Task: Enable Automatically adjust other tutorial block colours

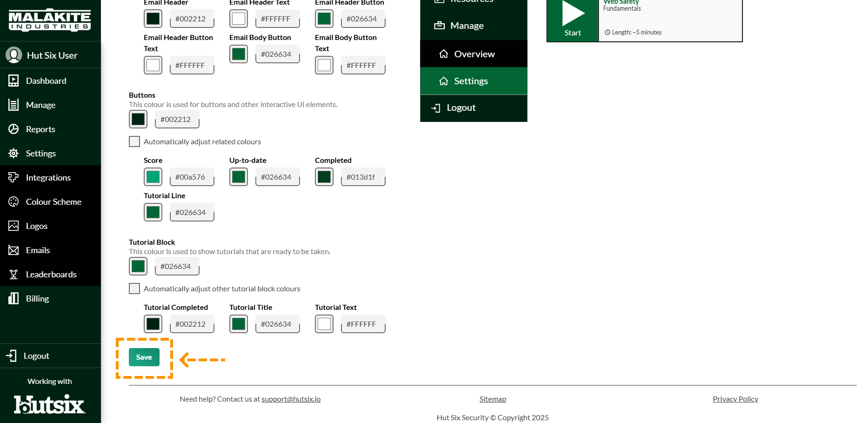Action: coord(134,289)
